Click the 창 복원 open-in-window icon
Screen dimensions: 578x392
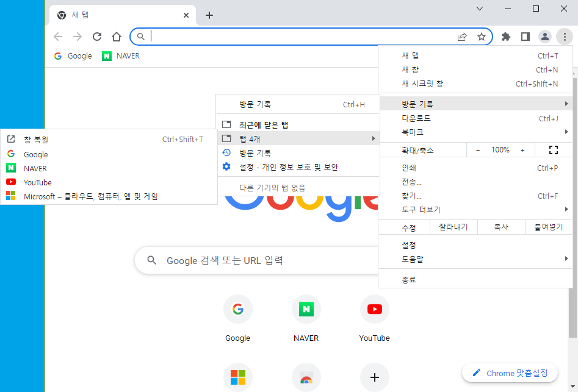[x=11, y=139]
